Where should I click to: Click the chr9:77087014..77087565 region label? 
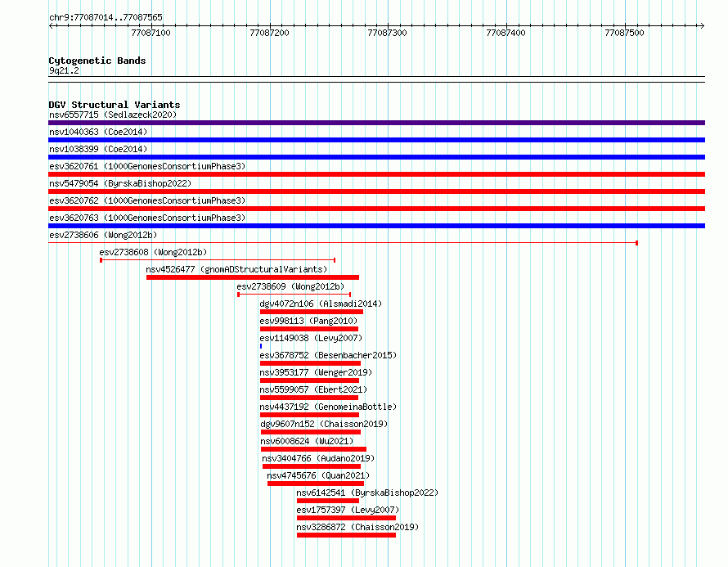[x=106, y=17]
